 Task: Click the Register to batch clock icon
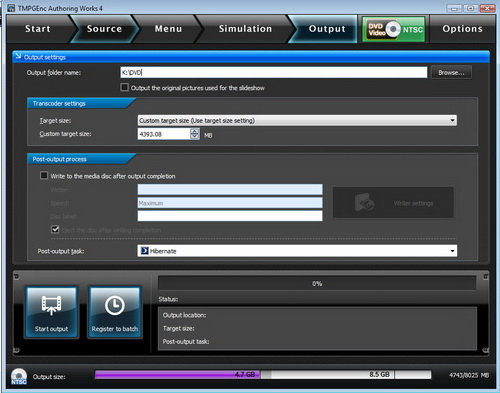point(115,305)
